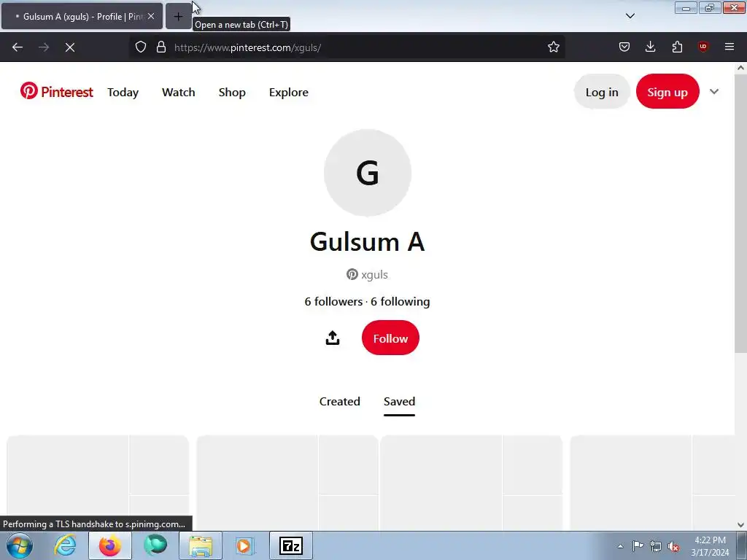Screen dimensions: 747x560
Task: Follow Gulsum A with the Follow button
Action: tap(390, 338)
